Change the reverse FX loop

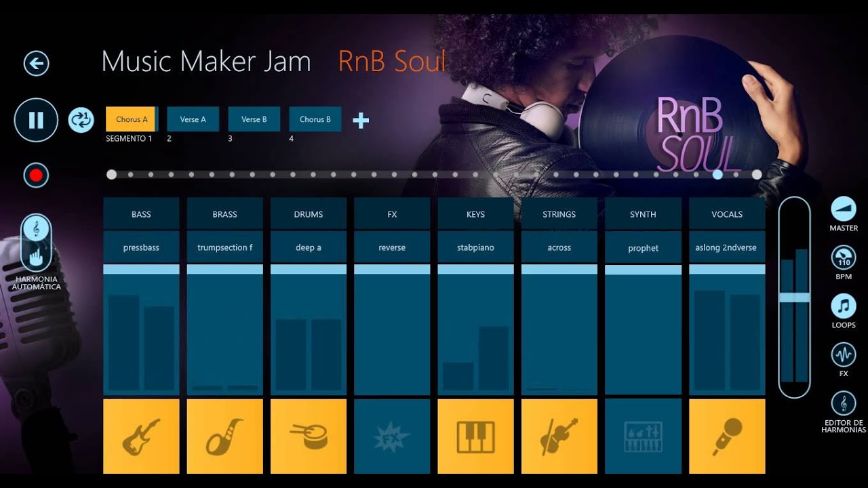point(392,247)
